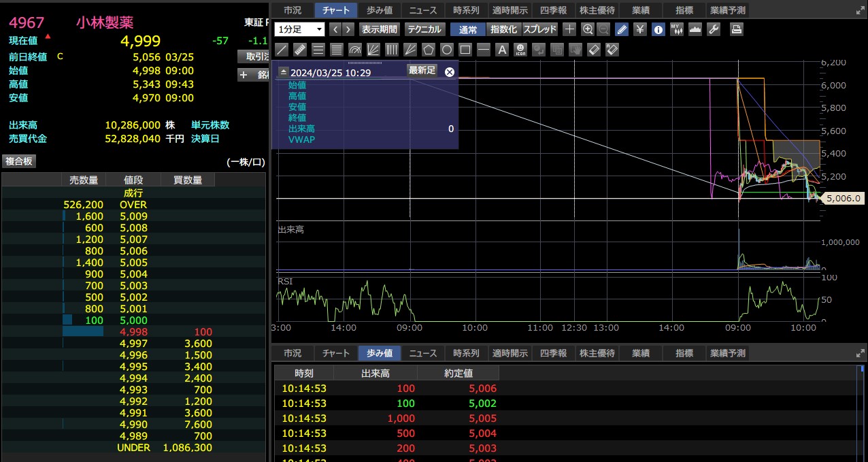Open the 四季報 tab in upper panel
Image resolution: width=868 pixels, height=462 pixels.
click(553, 10)
